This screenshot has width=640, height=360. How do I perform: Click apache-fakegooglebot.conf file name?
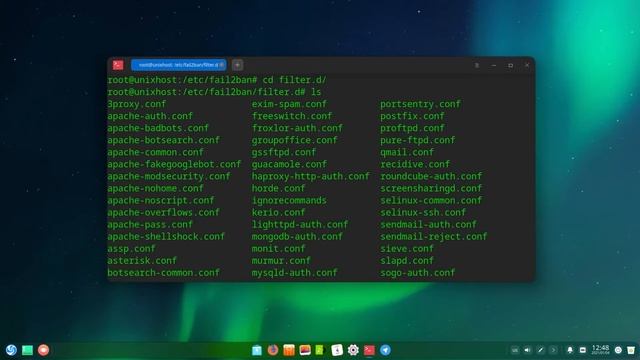(174, 164)
